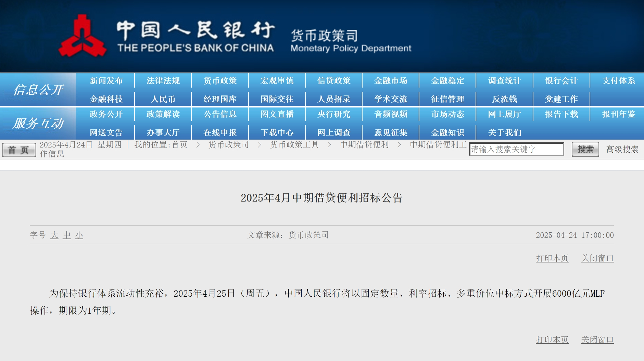The height and width of the screenshot is (361, 644).
Task: Click 货币政策司 in the breadcrumb
Action: pos(228,145)
